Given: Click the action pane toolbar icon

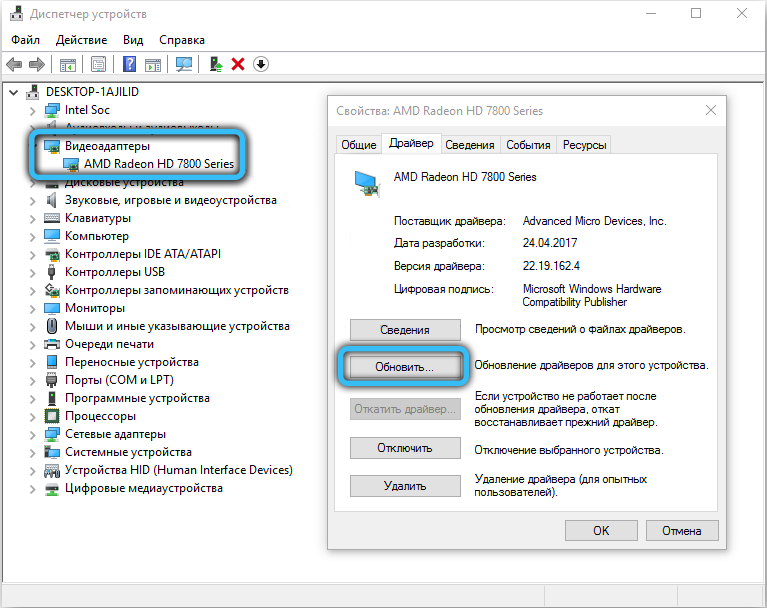Looking at the screenshot, I should tap(153, 65).
